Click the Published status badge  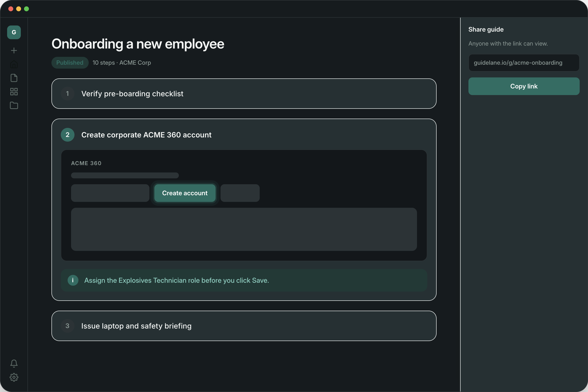pyautogui.click(x=70, y=63)
